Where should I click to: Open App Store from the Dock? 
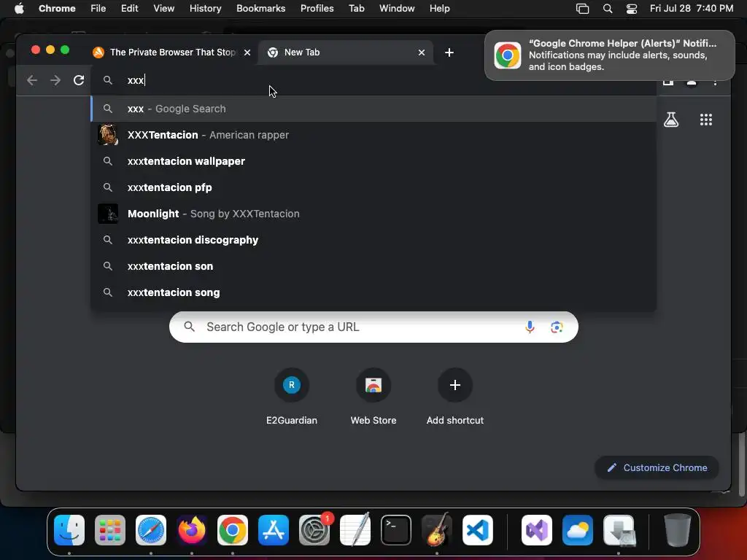click(x=274, y=530)
